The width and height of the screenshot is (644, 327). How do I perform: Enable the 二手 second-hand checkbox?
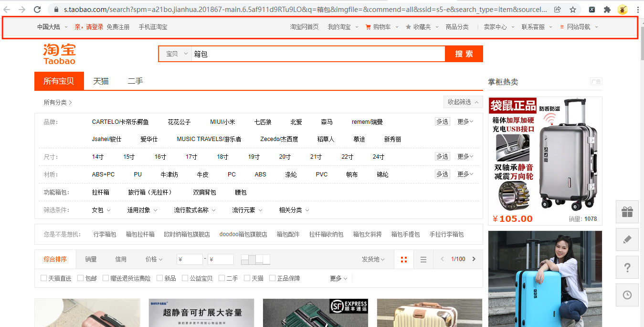tap(222, 278)
